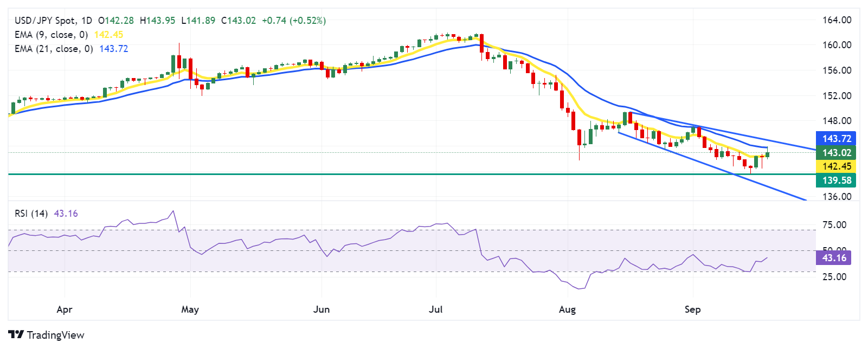Click the Aug label on the time axis
Screen dimensions: 868x349
point(567,309)
